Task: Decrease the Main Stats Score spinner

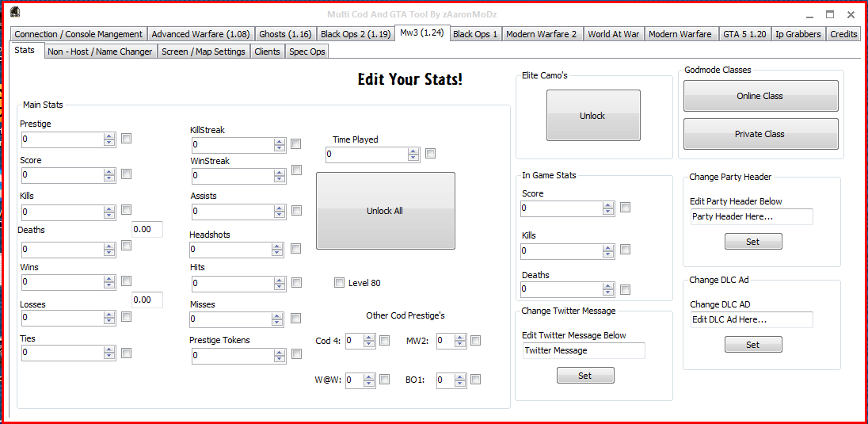Action: point(109,178)
